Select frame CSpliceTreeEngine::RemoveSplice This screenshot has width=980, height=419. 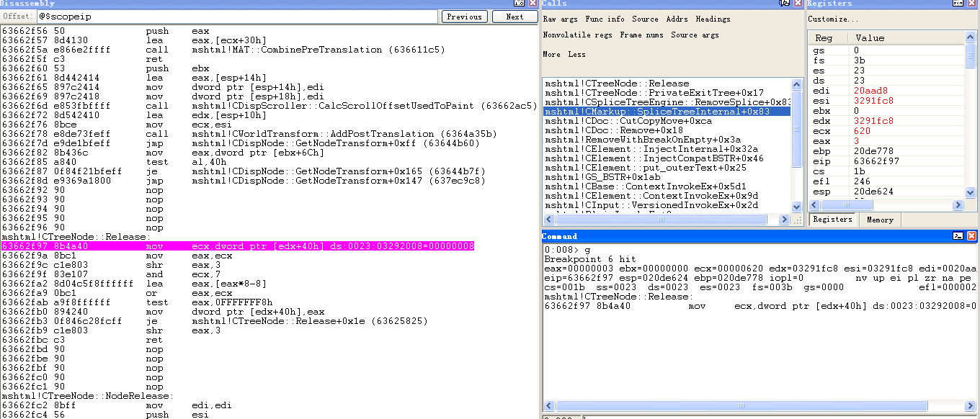pos(667,102)
